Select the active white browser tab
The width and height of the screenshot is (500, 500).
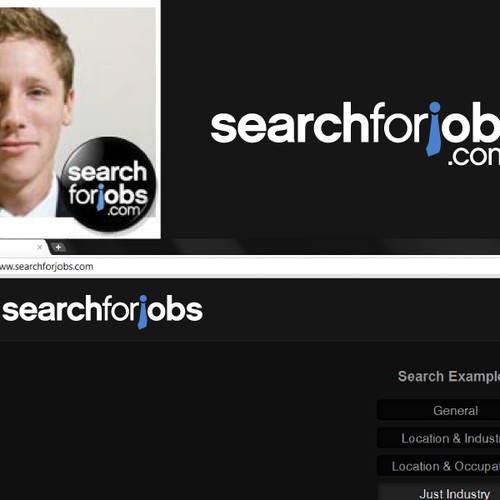click(x=22, y=247)
